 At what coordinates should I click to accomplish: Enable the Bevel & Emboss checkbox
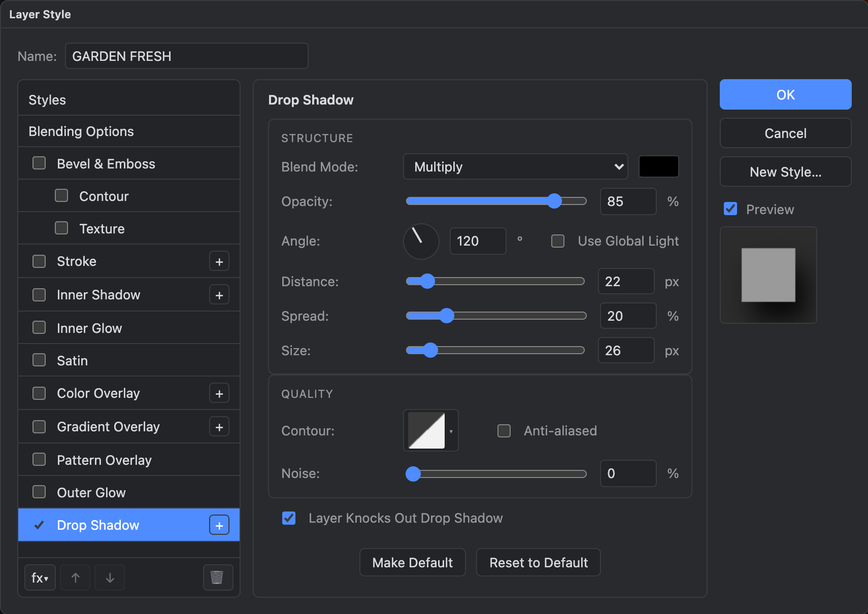39,163
